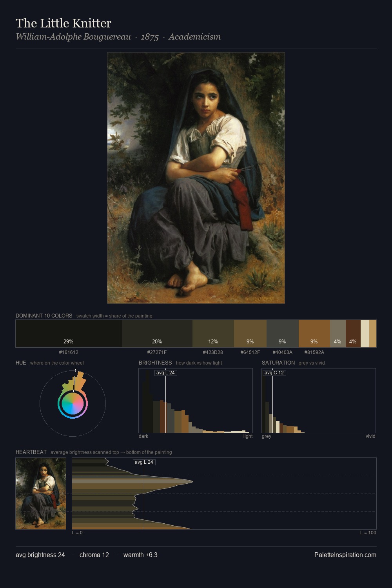This screenshot has height=588, width=392.
Task: Click the 'dark' axis label under Brightness
Action: (x=143, y=436)
